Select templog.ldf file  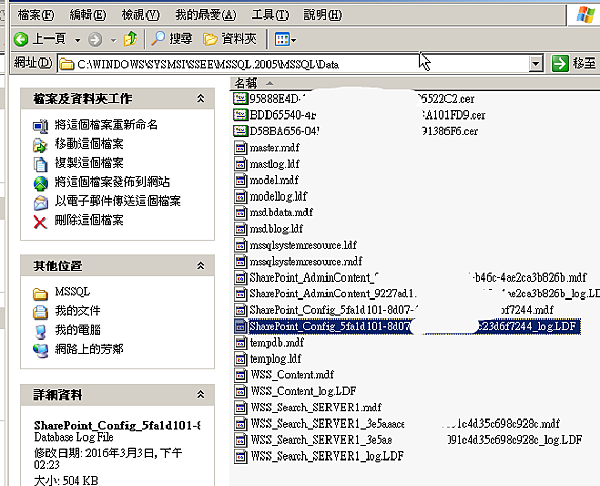[275, 359]
